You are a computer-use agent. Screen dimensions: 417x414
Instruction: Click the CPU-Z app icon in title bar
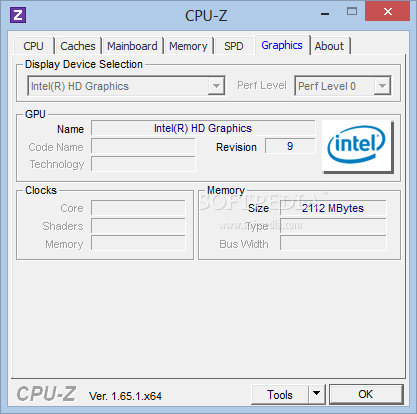tap(18, 15)
